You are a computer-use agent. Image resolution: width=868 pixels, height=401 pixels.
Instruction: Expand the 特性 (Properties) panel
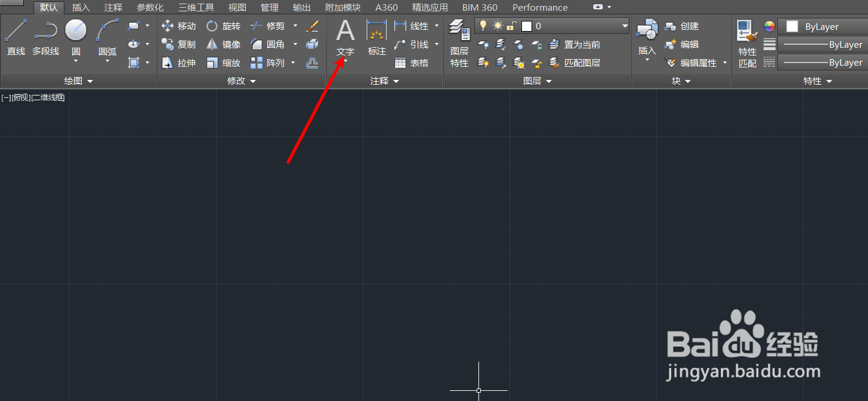[x=818, y=81]
